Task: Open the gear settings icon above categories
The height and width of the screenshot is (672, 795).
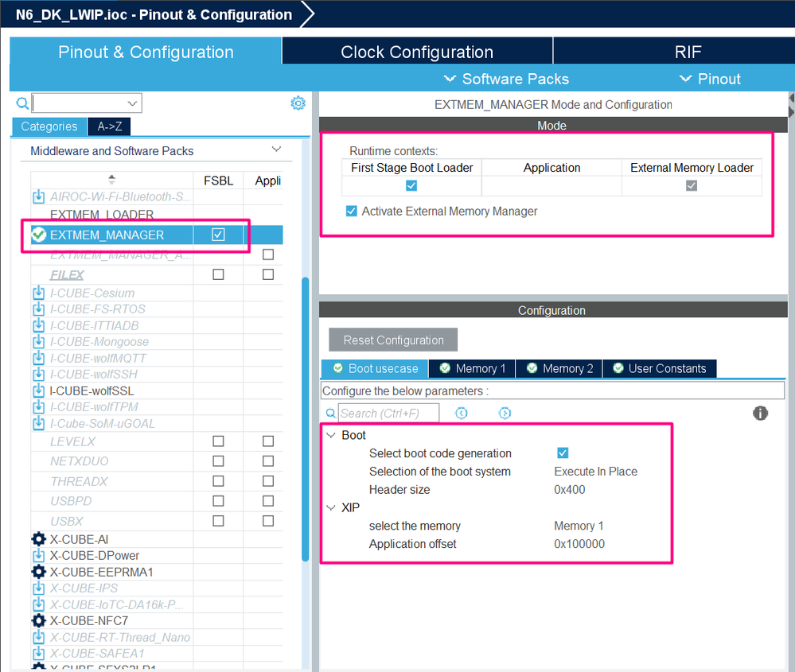Action: (298, 103)
